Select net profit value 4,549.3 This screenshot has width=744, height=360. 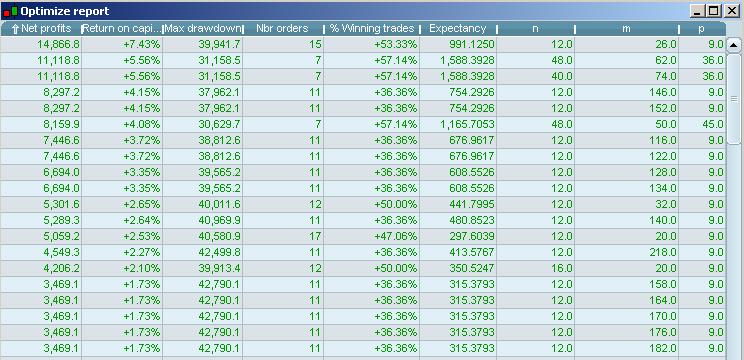[x=61, y=252]
